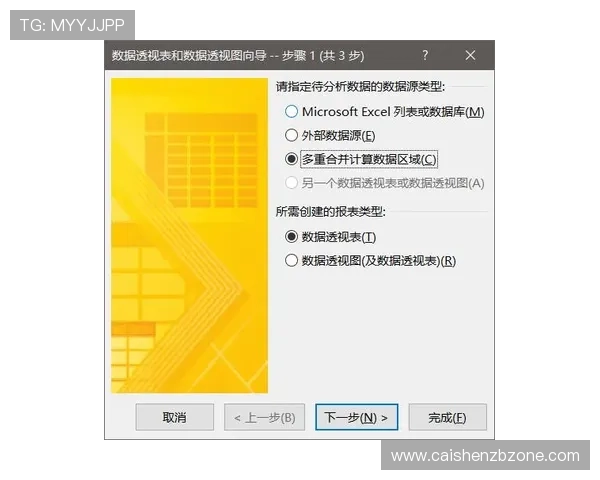
Task: Close the PivotTable wizard dialog
Action: [470, 55]
